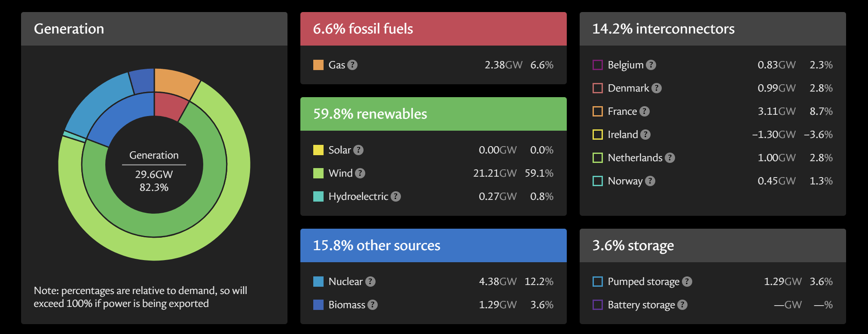Select the '14.2% interconnectors' heading text
The image size is (868, 334).
click(663, 29)
